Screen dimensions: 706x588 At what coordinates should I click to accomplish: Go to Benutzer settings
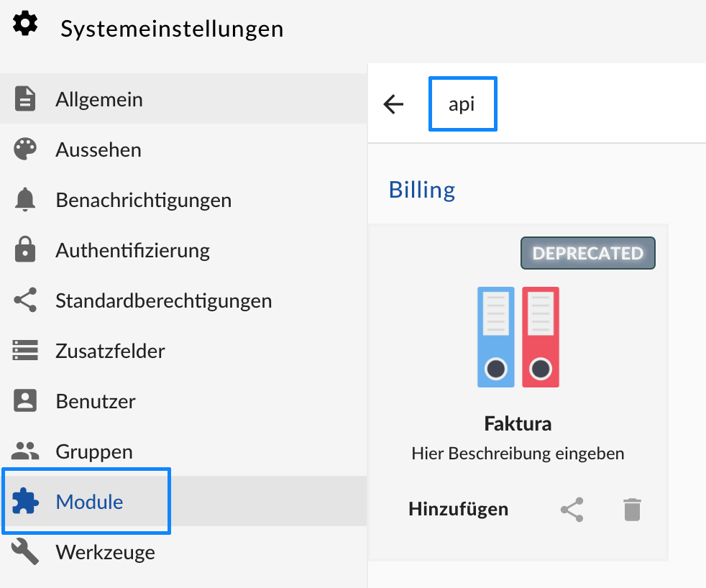(96, 401)
